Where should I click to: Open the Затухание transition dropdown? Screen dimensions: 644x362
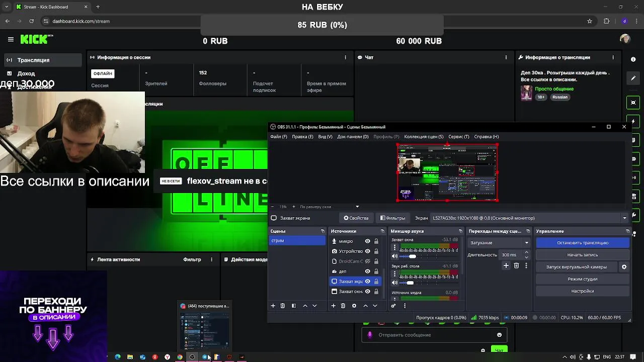coord(499,243)
